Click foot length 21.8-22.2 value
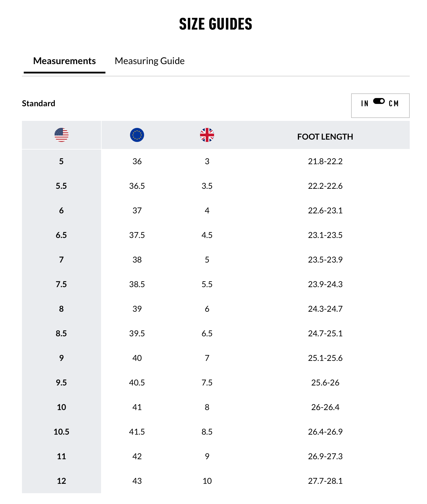The height and width of the screenshot is (504, 427). coord(325,161)
